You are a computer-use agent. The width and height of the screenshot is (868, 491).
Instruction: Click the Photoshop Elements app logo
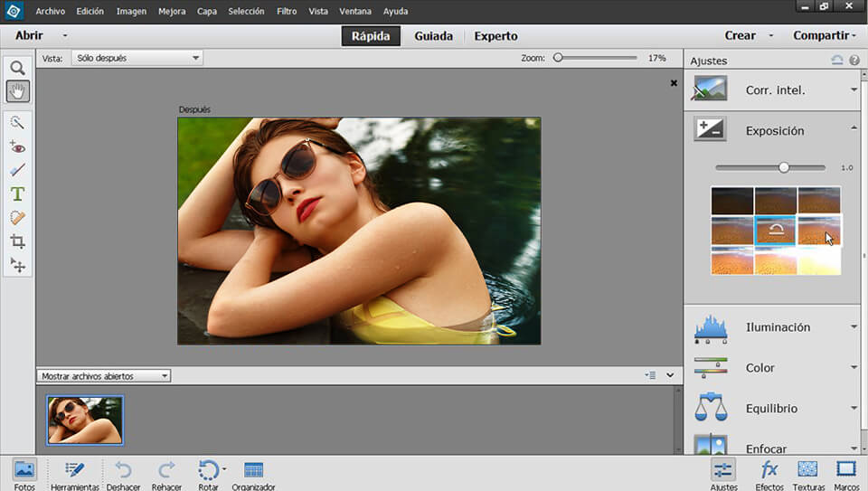(x=14, y=11)
